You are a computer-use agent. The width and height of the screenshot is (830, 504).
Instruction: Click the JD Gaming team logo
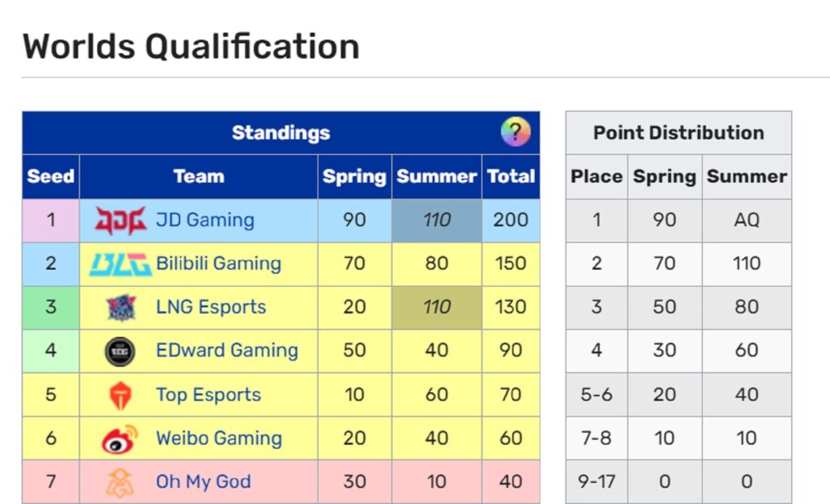pyautogui.click(x=121, y=220)
